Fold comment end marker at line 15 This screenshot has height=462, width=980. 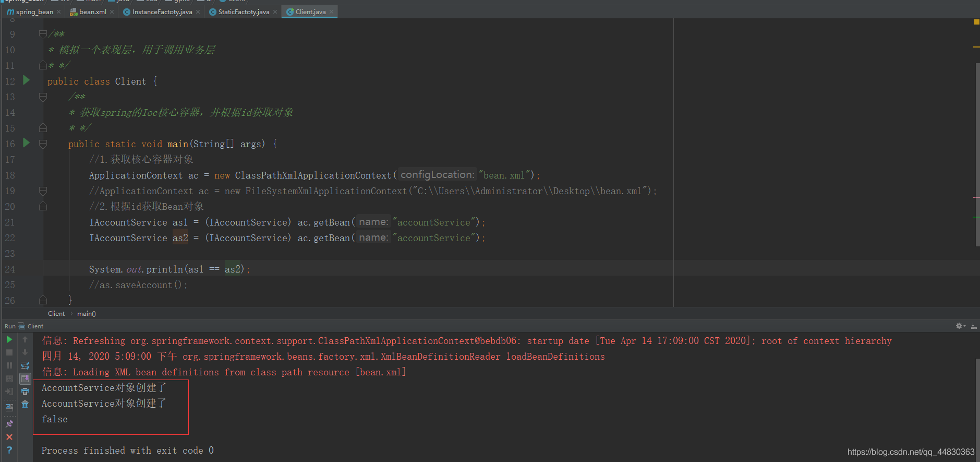[43, 128]
